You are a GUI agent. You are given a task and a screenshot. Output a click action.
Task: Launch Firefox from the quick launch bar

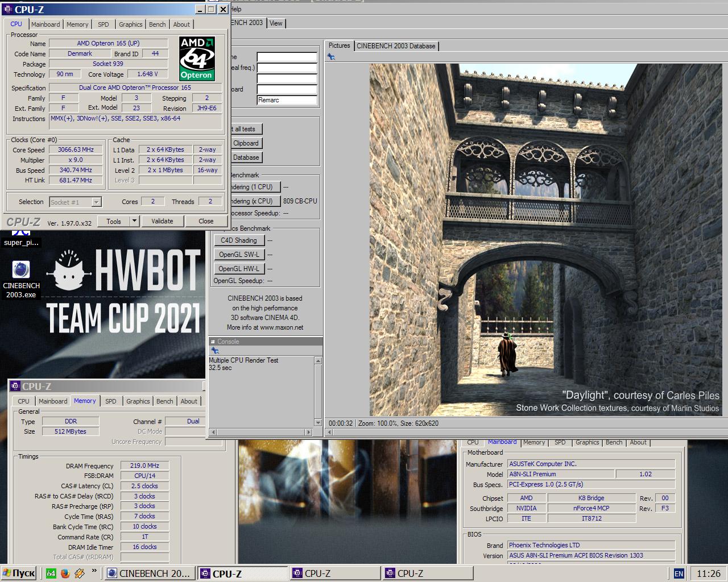tap(65, 573)
